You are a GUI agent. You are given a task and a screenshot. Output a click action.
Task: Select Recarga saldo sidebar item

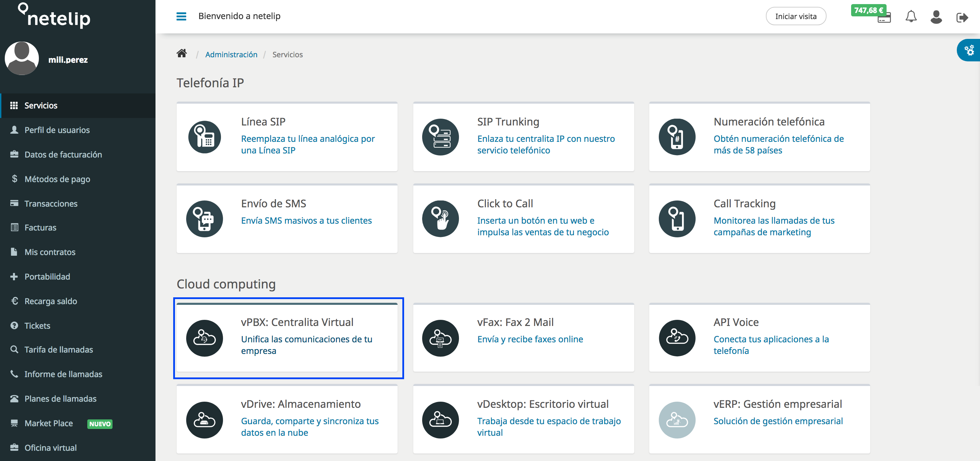tap(78, 301)
